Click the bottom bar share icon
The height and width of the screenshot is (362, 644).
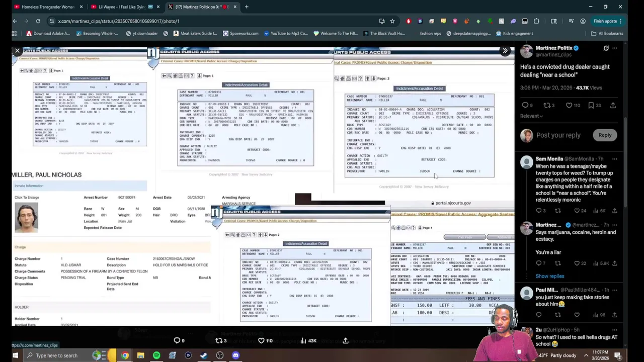[x=345, y=341]
